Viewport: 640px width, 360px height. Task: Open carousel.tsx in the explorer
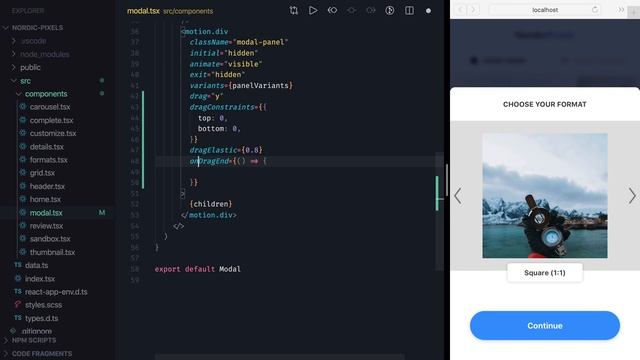[x=50, y=107]
